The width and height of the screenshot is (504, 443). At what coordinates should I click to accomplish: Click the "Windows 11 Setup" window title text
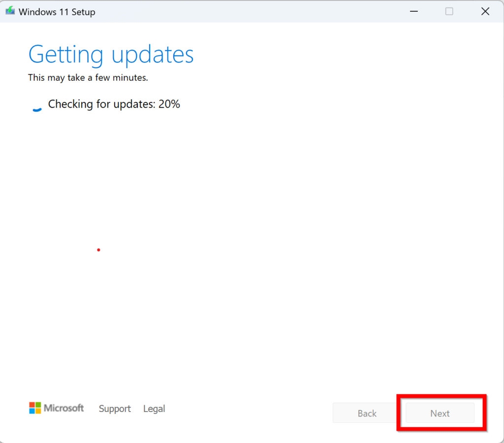(x=57, y=12)
